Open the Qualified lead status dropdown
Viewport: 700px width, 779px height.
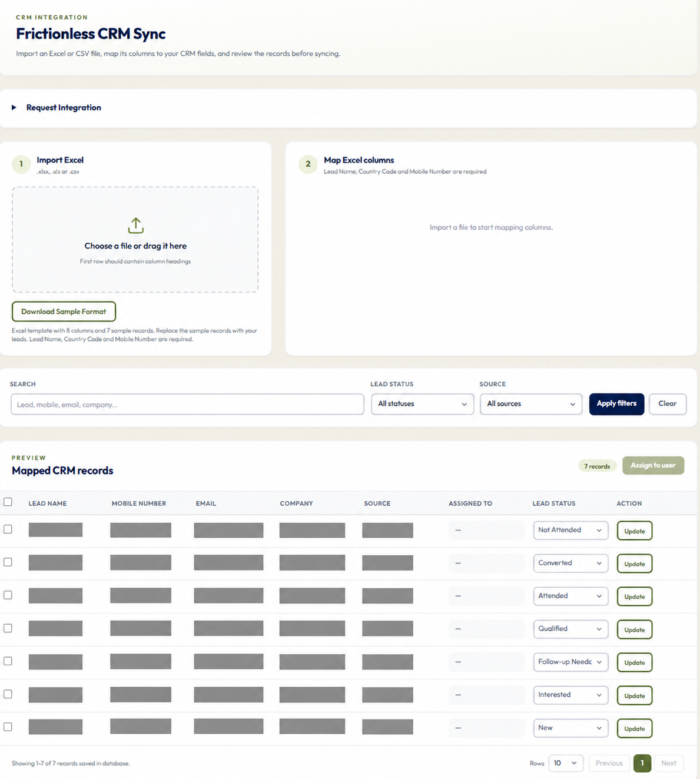pyautogui.click(x=570, y=629)
